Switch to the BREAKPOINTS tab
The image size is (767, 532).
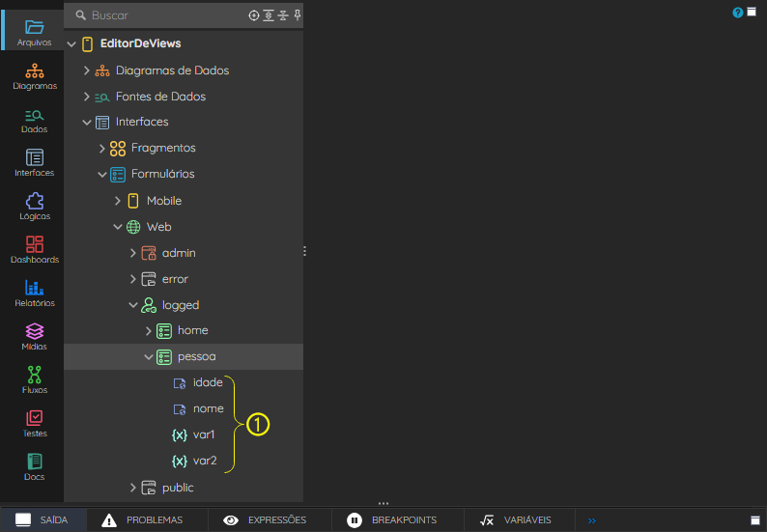pos(398,519)
